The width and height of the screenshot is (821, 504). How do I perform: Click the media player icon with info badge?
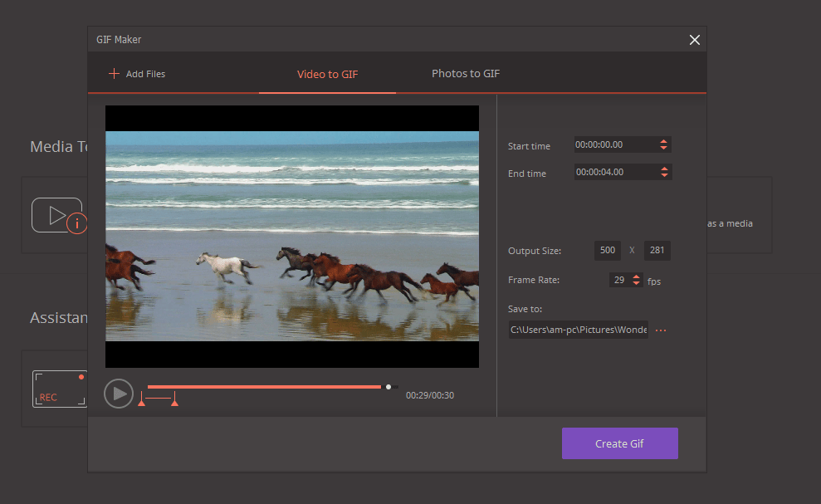58,215
